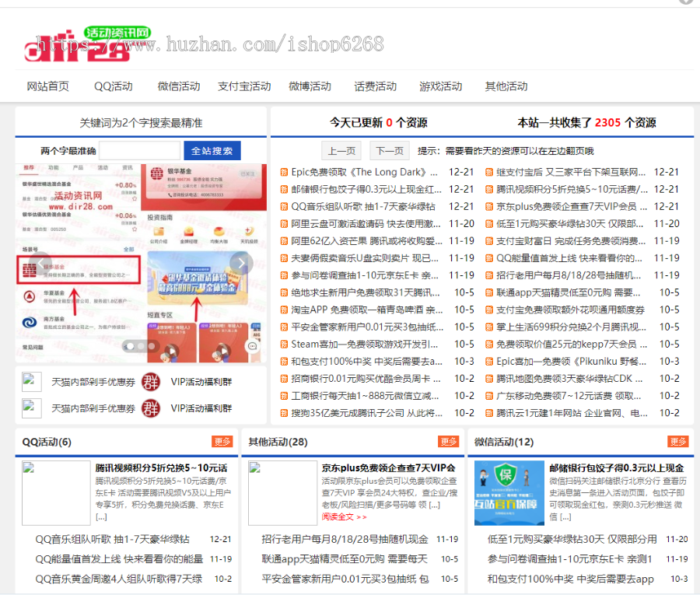Open 微信活动 nav item
Screen dimensions: 700x595
point(179,86)
